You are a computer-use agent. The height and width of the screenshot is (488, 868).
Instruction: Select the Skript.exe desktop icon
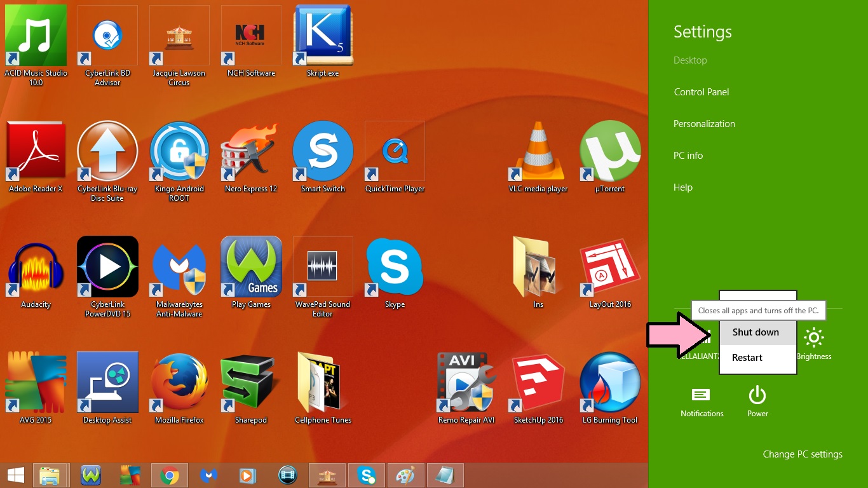[x=323, y=41]
